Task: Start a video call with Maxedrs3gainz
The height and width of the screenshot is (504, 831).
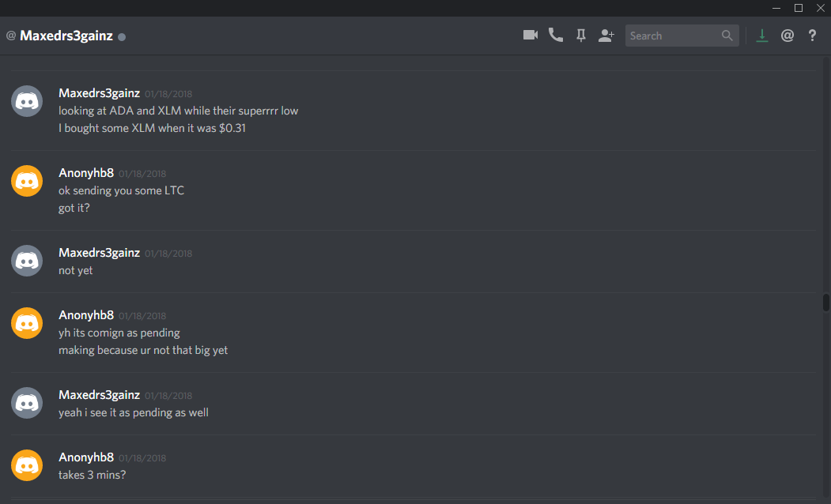Action: (x=531, y=35)
